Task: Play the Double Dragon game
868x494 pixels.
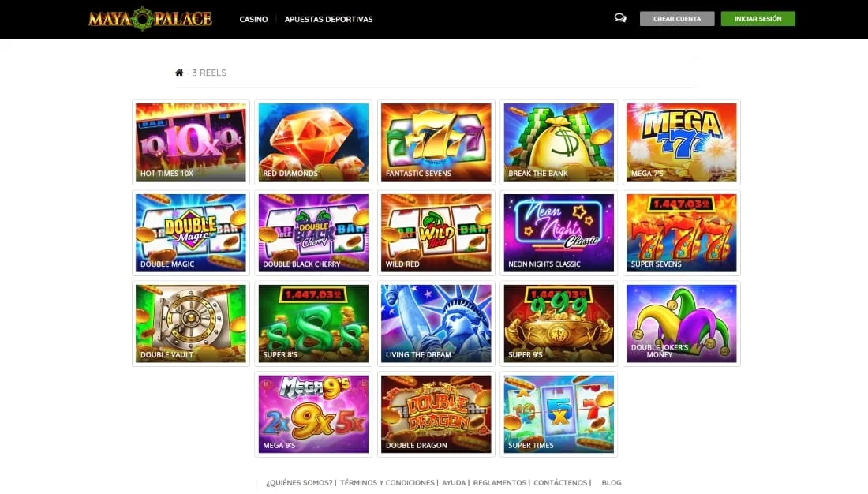Action: coord(436,414)
